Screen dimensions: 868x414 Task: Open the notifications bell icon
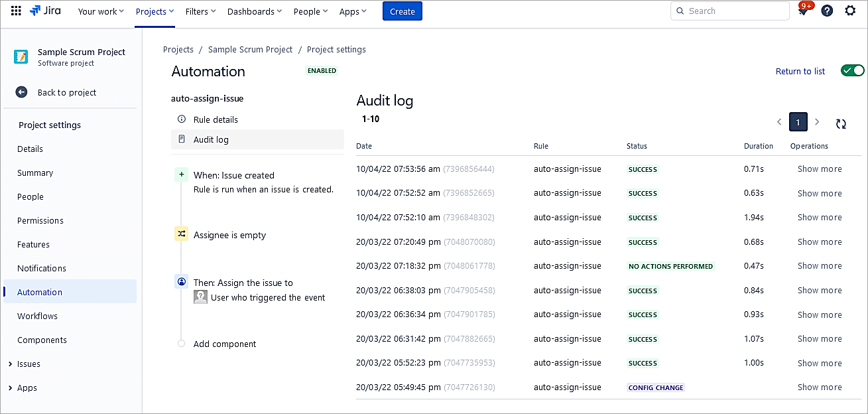(x=803, y=11)
